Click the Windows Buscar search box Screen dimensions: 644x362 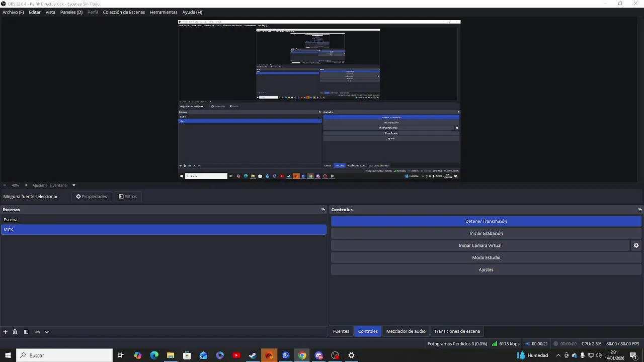point(64,355)
